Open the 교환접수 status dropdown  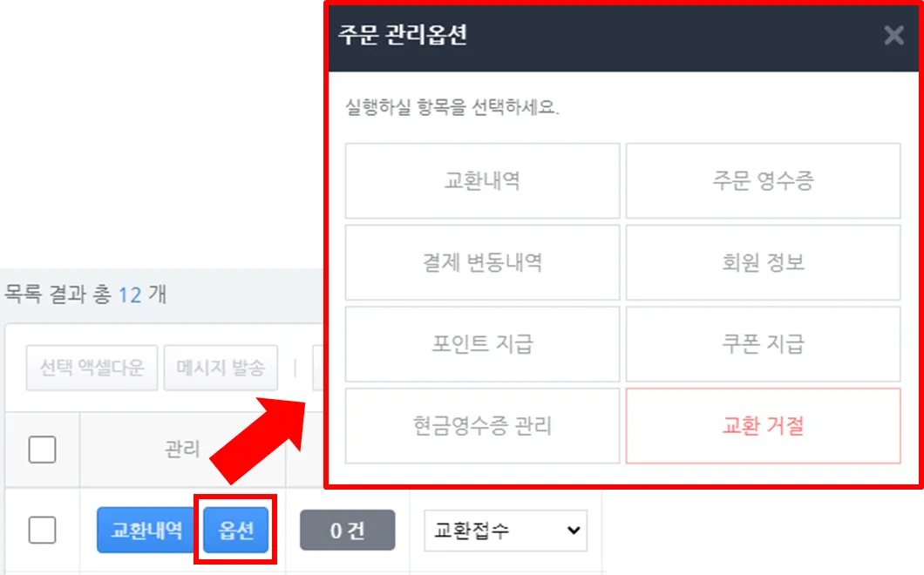(x=506, y=531)
